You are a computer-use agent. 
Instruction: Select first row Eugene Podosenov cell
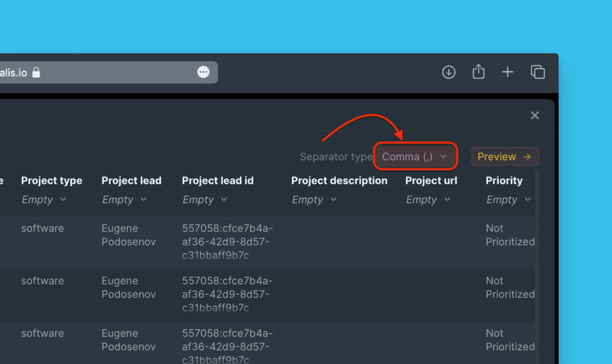click(x=129, y=235)
